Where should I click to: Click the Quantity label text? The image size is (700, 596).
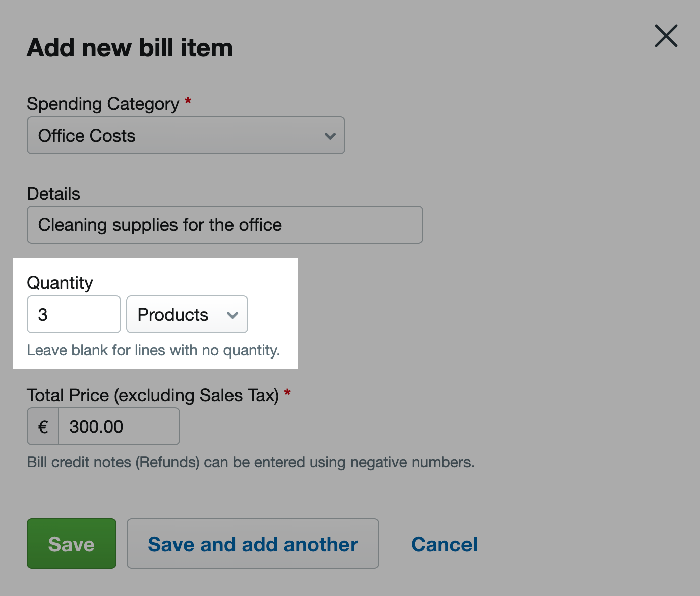pyautogui.click(x=60, y=283)
